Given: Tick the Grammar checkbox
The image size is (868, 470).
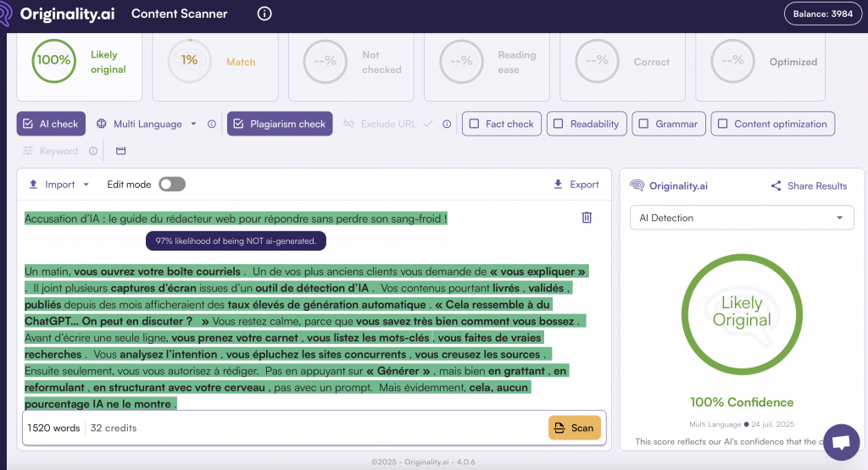Looking at the screenshot, I should 643,124.
